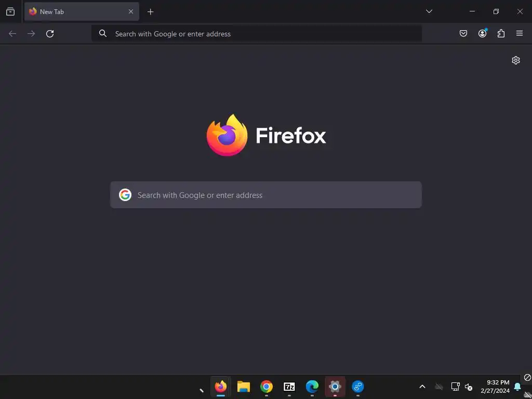The height and width of the screenshot is (399, 532).
Task: Open File Explorer from taskbar
Action: tap(244, 387)
